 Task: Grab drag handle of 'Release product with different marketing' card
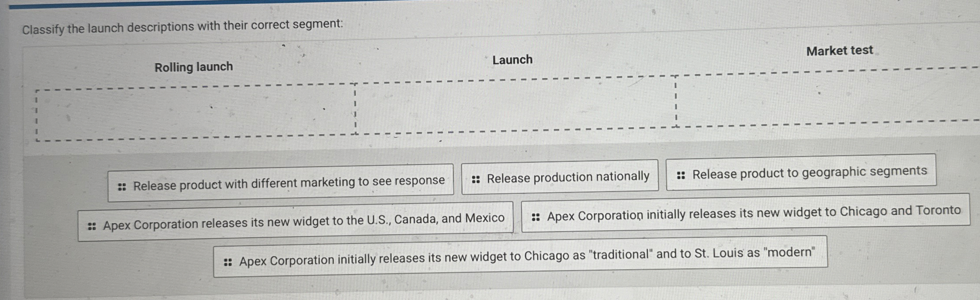122,187
